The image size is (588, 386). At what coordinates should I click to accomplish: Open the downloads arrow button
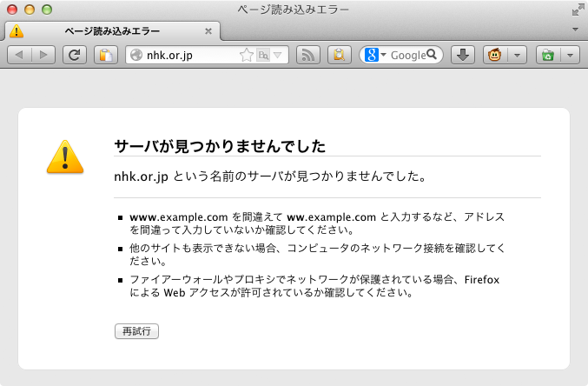pos(463,55)
